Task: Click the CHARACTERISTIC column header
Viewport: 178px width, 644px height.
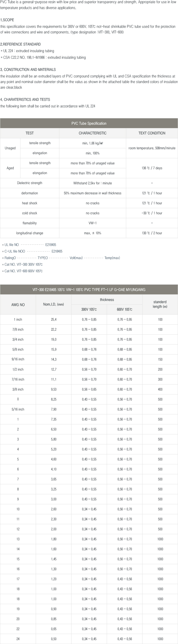Action: point(92,133)
